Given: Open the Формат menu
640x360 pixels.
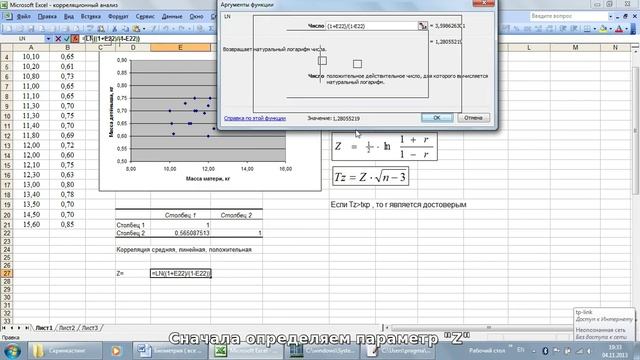Looking at the screenshot, I should 118,17.
